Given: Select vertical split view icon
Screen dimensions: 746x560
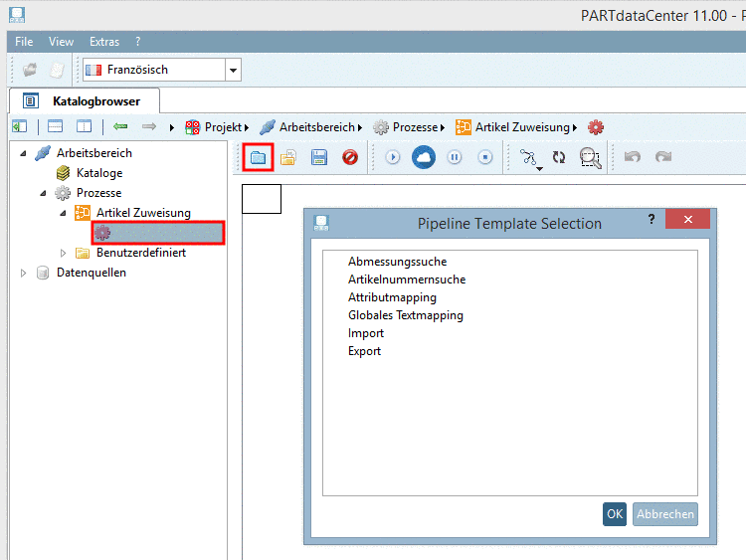Looking at the screenshot, I should pyautogui.click(x=84, y=126).
